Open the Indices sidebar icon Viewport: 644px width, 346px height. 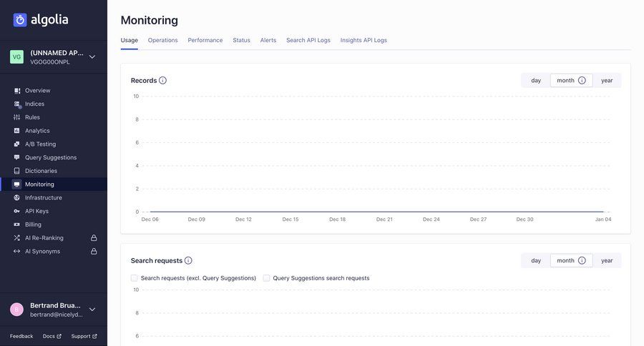click(x=17, y=104)
